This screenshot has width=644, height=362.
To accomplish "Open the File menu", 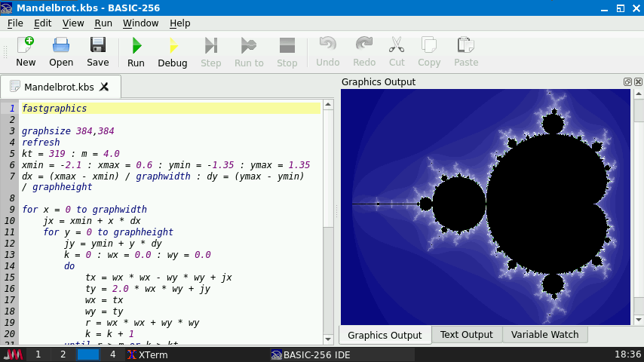I will (15, 23).
